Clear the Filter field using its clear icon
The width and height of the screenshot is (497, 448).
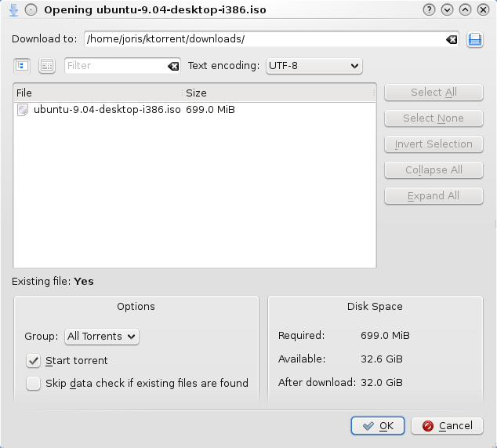173,66
